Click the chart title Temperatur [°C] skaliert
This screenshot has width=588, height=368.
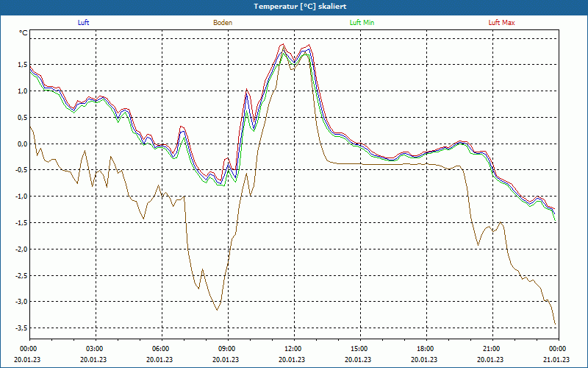pyautogui.click(x=300, y=7)
